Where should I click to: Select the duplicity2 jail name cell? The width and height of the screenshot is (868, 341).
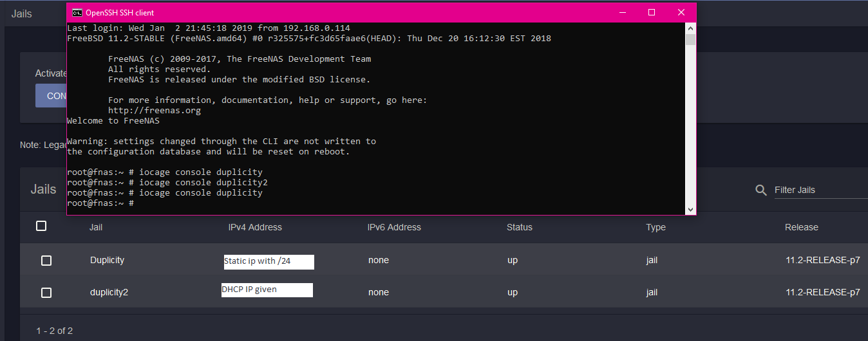[109, 292]
